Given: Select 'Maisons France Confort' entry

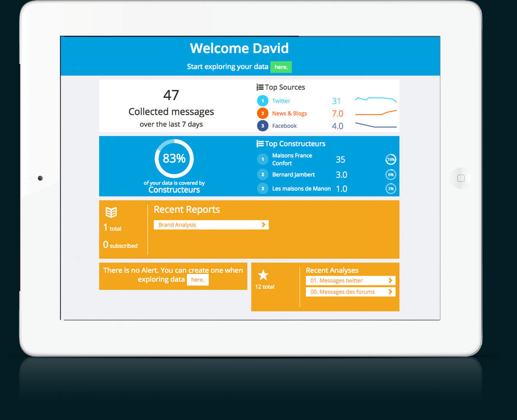Looking at the screenshot, I should [x=292, y=159].
